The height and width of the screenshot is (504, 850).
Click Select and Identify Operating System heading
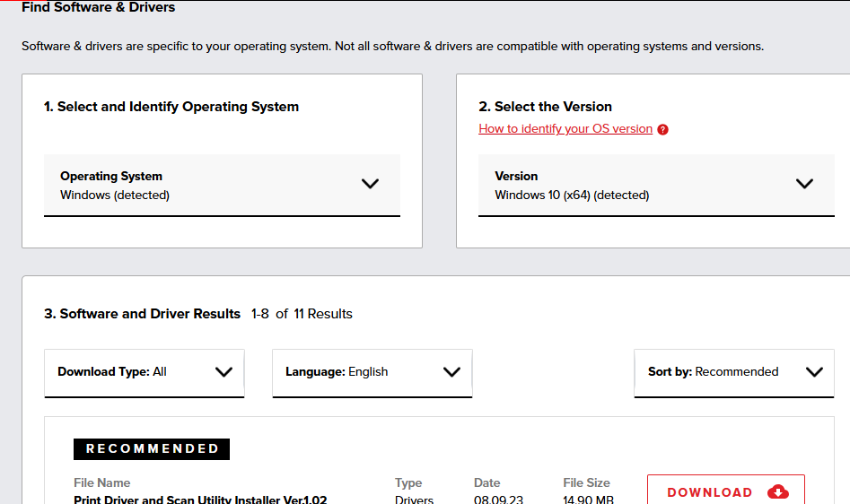coord(171,107)
